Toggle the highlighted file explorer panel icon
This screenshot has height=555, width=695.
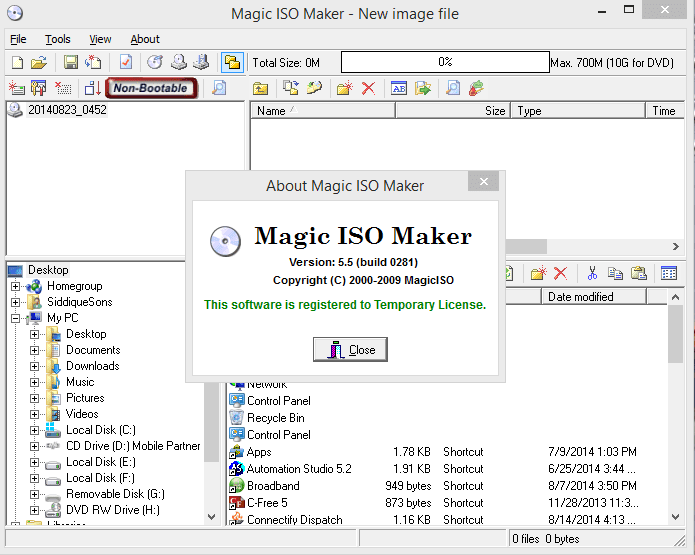click(x=232, y=63)
